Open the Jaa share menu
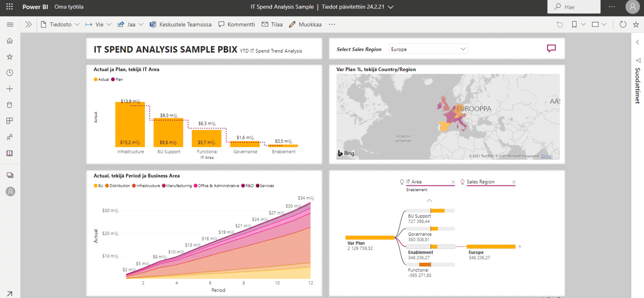Image resolution: width=644 pixels, height=298 pixels. pyautogui.click(x=130, y=25)
